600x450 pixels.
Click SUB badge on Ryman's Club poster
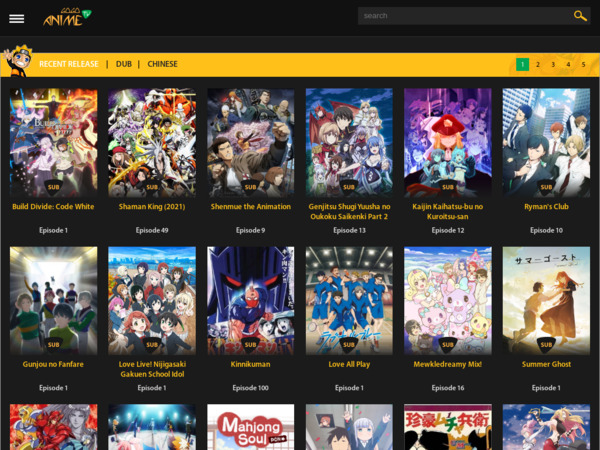click(x=546, y=187)
